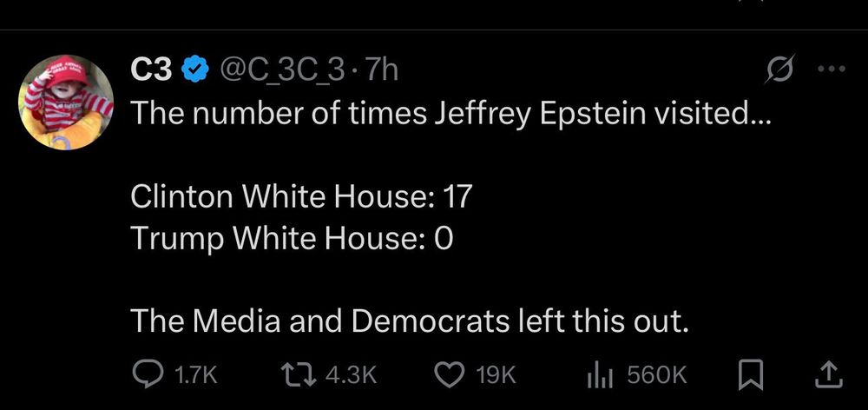Like the post with the heart icon

448,374
